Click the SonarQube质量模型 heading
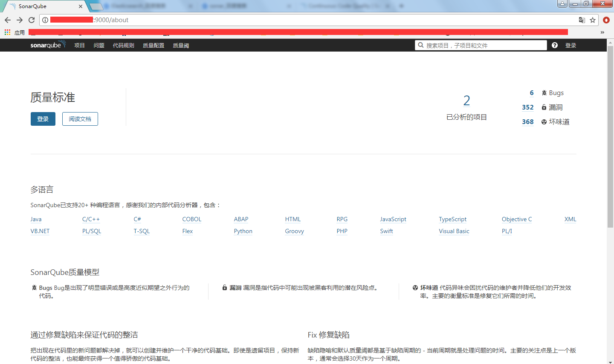 pos(65,272)
